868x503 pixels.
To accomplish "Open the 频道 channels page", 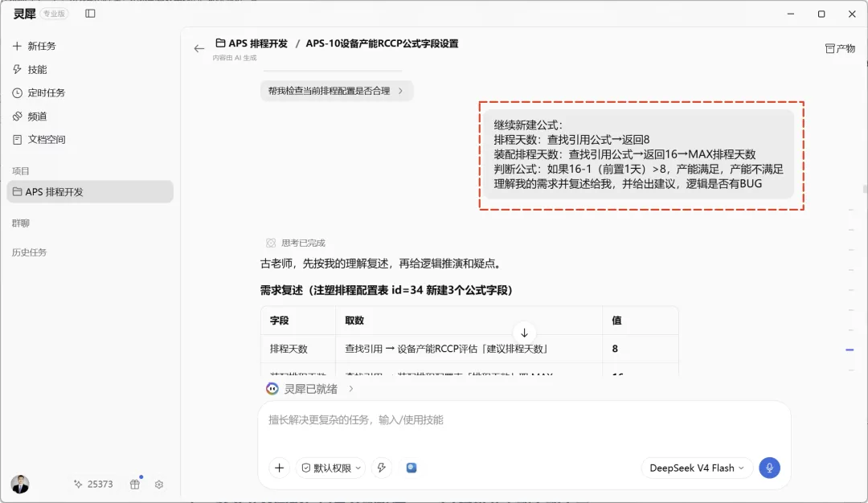I will pyautogui.click(x=30, y=117).
